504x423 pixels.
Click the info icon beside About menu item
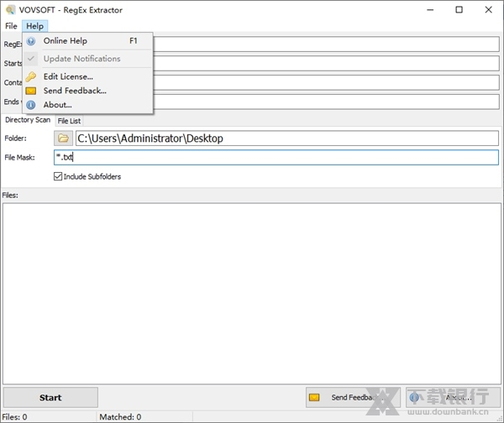pyautogui.click(x=31, y=105)
